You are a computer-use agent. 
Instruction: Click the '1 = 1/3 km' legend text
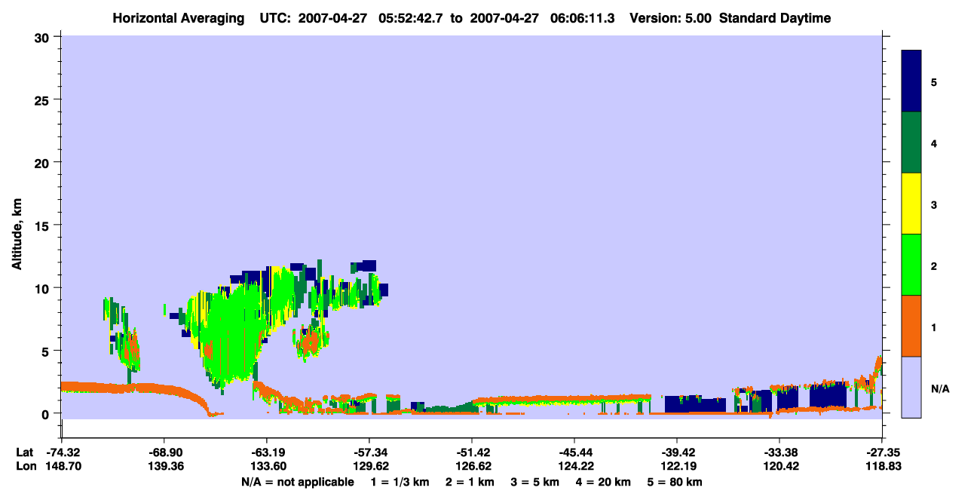400,482
